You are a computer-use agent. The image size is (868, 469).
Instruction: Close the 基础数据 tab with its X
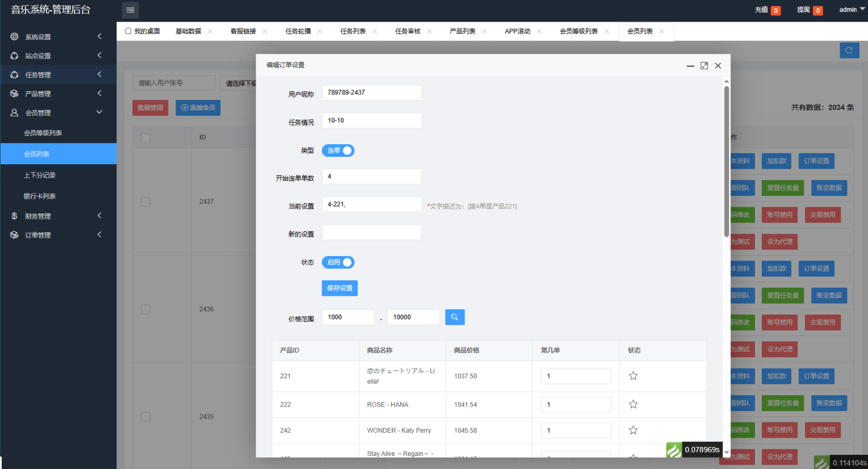[x=210, y=31]
